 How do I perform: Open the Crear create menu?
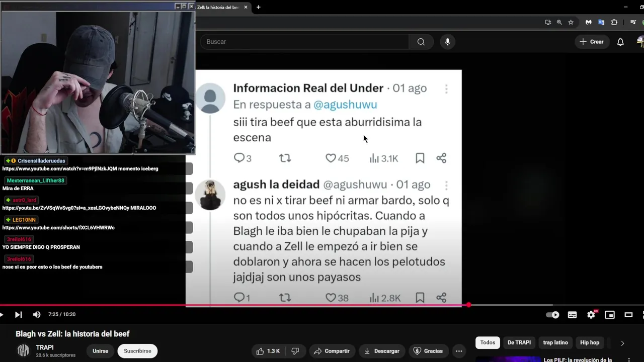tap(592, 42)
